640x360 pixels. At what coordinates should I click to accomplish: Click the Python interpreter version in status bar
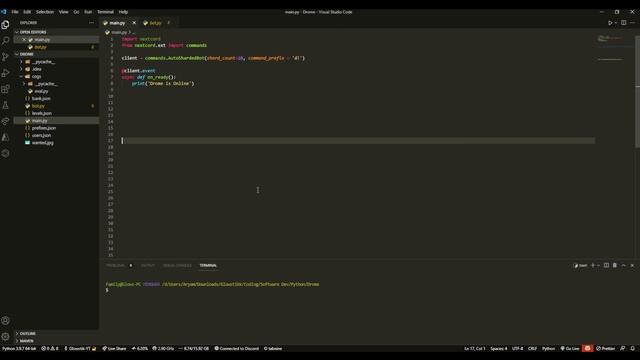click(19, 349)
